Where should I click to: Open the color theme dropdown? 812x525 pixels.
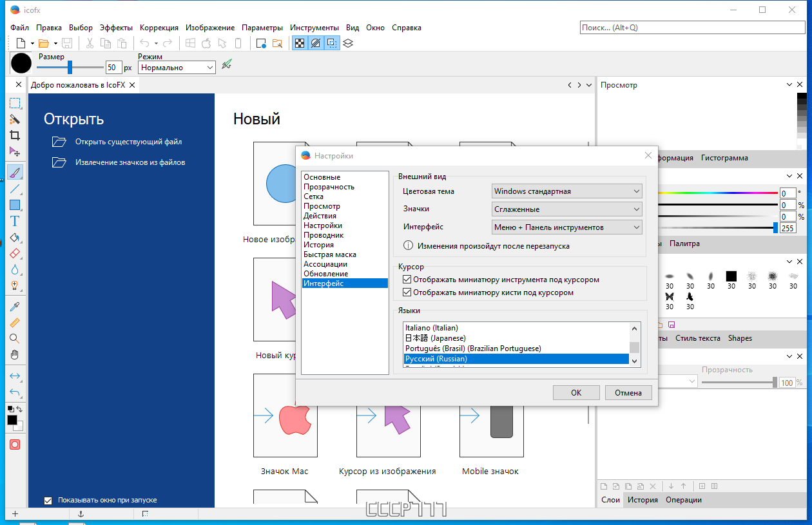(x=567, y=191)
